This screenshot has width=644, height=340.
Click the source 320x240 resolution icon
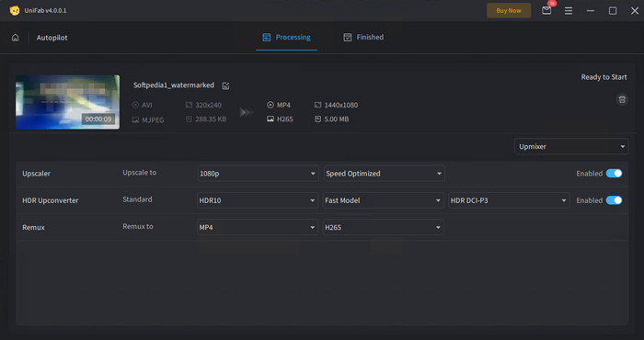(x=189, y=105)
